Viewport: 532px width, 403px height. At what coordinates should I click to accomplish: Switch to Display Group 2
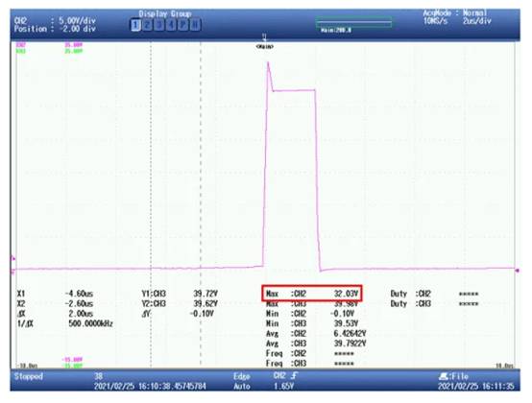point(148,25)
